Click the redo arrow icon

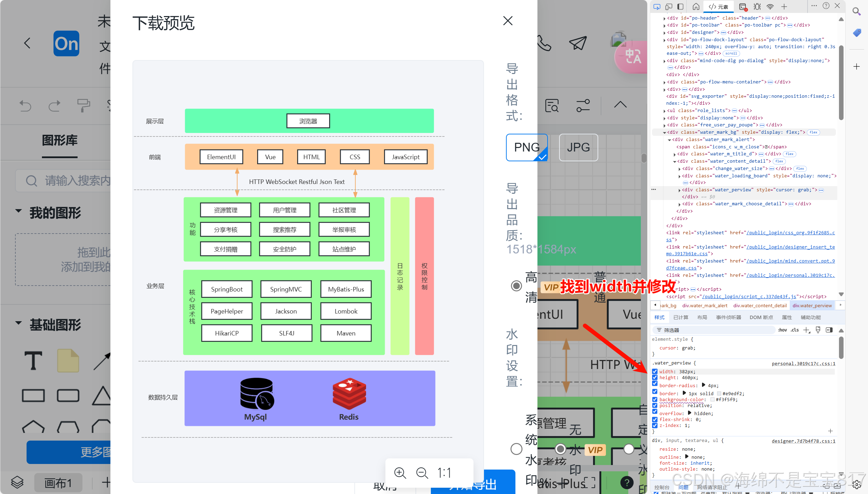[54, 105]
